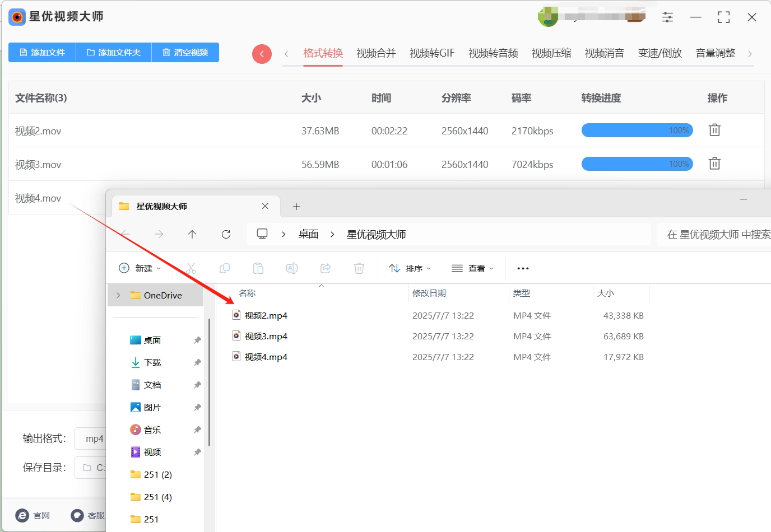Add a new Explorer tab with plus
This screenshot has width=771, height=532.
coord(296,207)
